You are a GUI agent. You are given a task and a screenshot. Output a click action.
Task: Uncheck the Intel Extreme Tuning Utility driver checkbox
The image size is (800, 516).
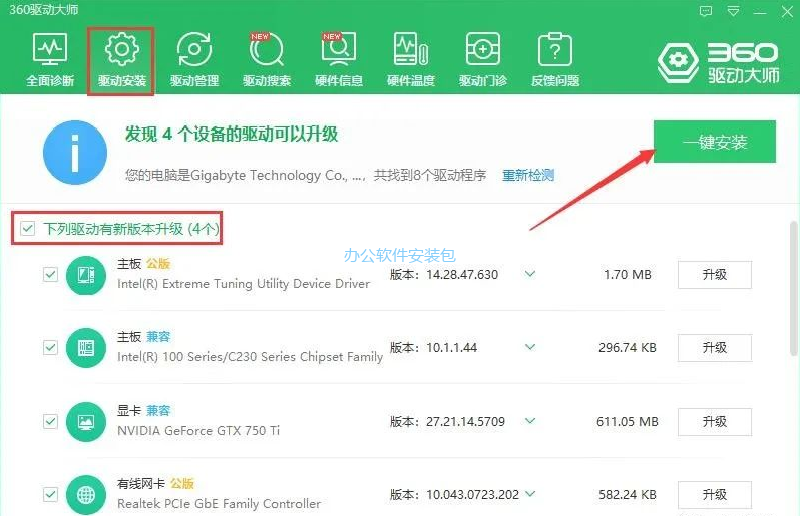point(50,275)
